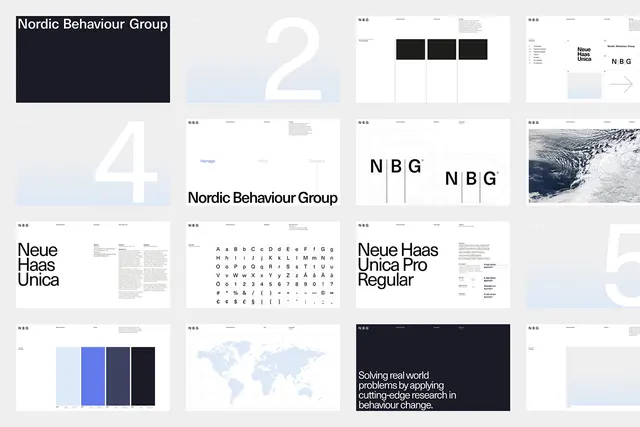Select the large number 2 section slide

[x=263, y=59]
